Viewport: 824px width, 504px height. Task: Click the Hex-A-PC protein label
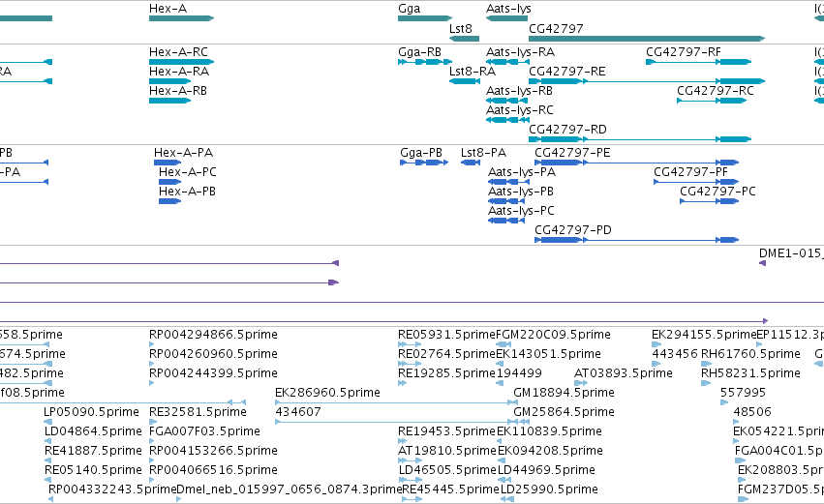[188, 172]
